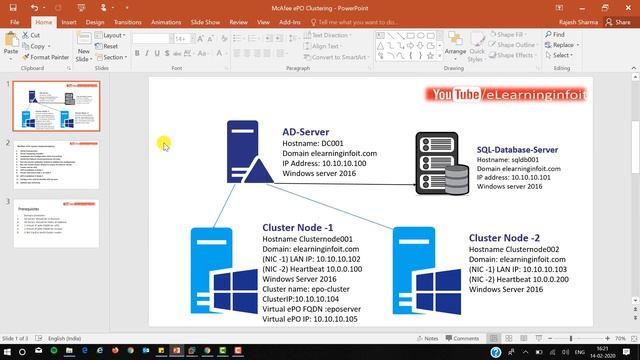Open the File tab

pos(15,22)
